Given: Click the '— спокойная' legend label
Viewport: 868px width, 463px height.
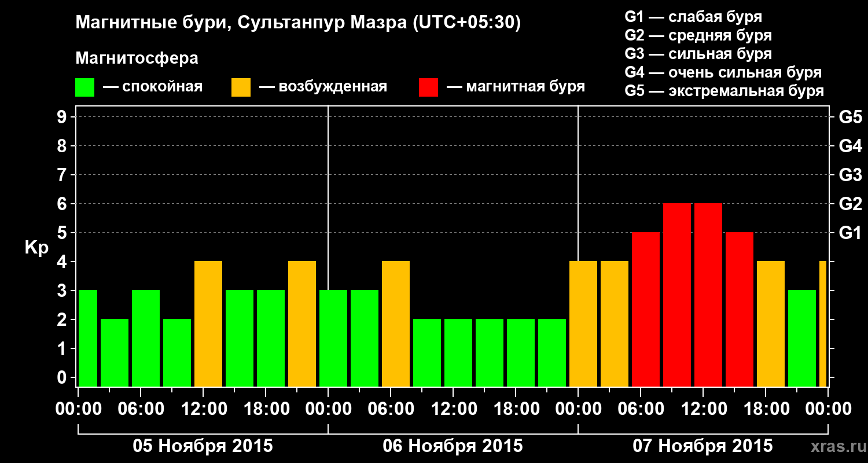Looking at the screenshot, I should [152, 87].
